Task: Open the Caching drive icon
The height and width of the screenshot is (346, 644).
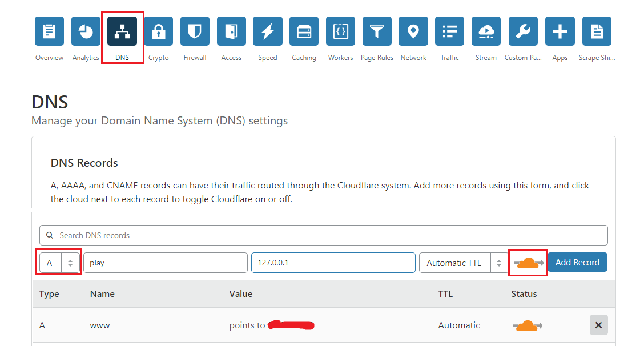Action: click(304, 31)
